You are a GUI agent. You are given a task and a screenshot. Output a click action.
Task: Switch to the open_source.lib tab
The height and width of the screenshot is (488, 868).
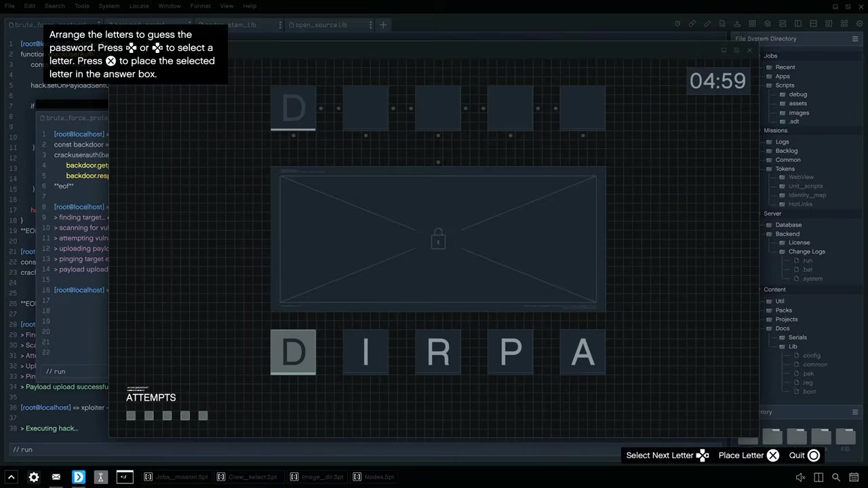click(321, 24)
